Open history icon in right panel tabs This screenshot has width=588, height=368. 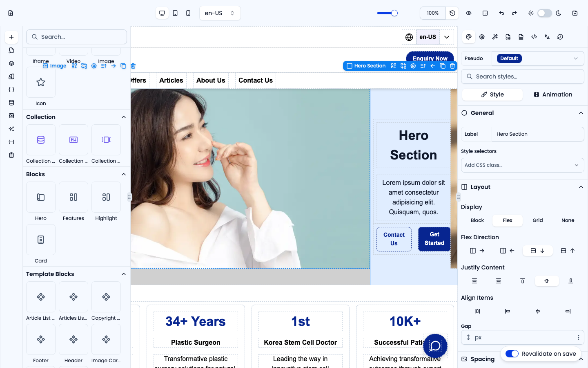pos(560,37)
